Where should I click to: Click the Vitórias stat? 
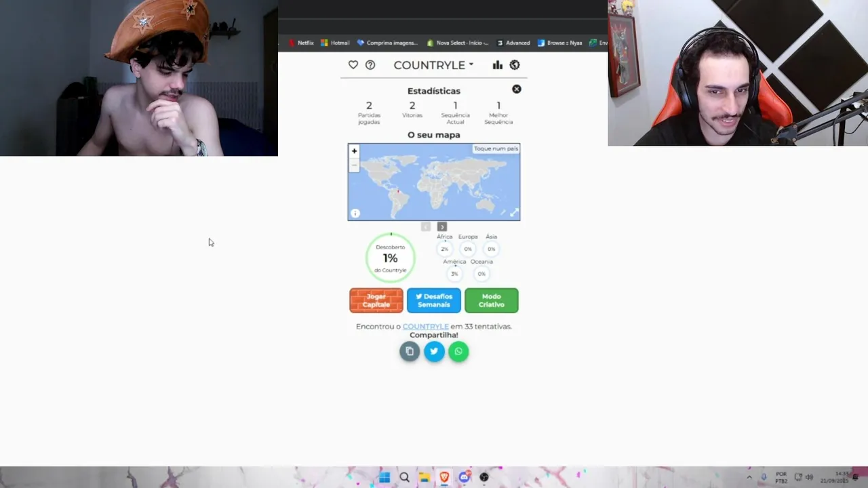point(412,109)
